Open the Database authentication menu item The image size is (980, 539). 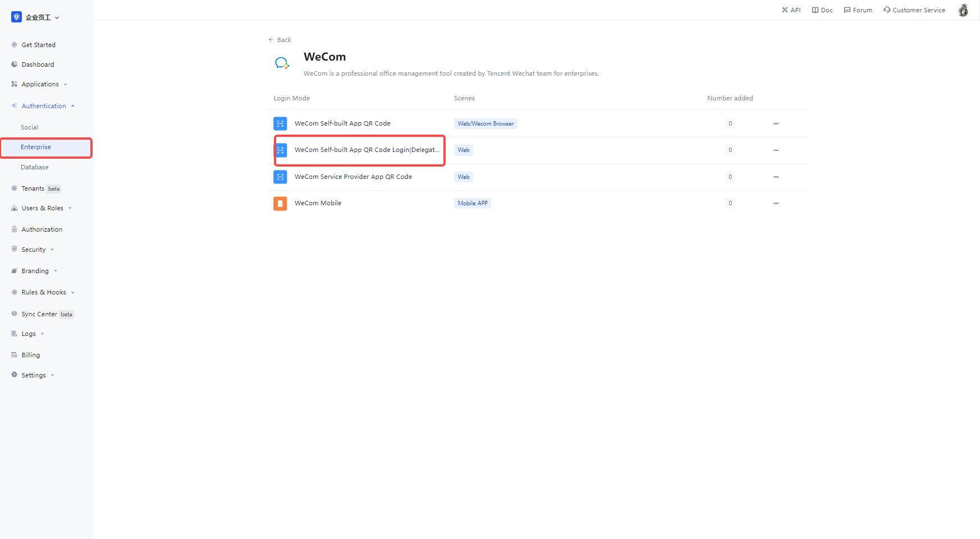point(35,167)
